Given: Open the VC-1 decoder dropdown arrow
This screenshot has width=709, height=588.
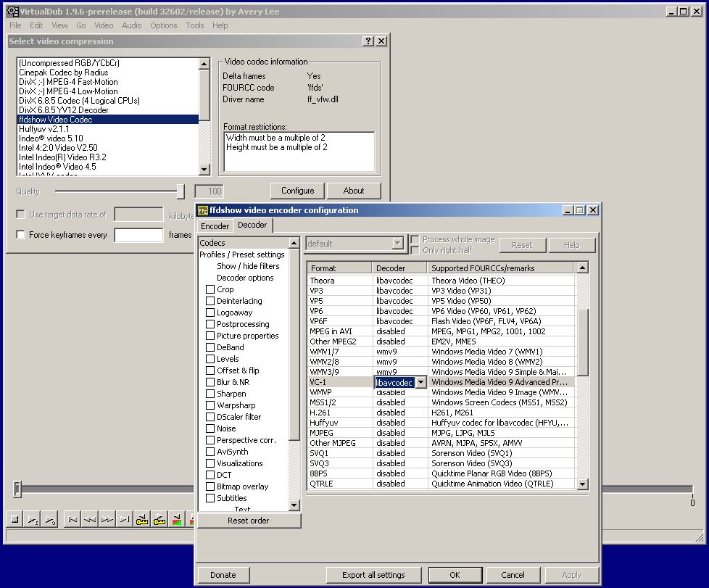Looking at the screenshot, I should coord(421,382).
